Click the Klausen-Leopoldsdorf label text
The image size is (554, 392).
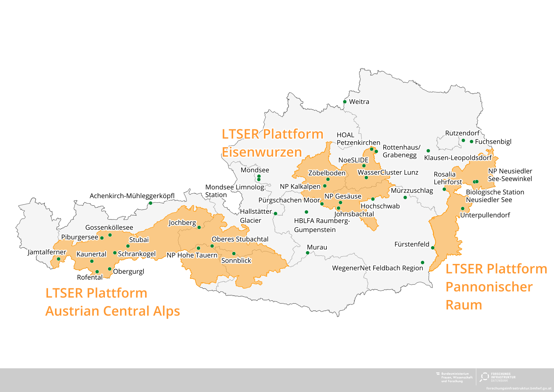(458, 158)
